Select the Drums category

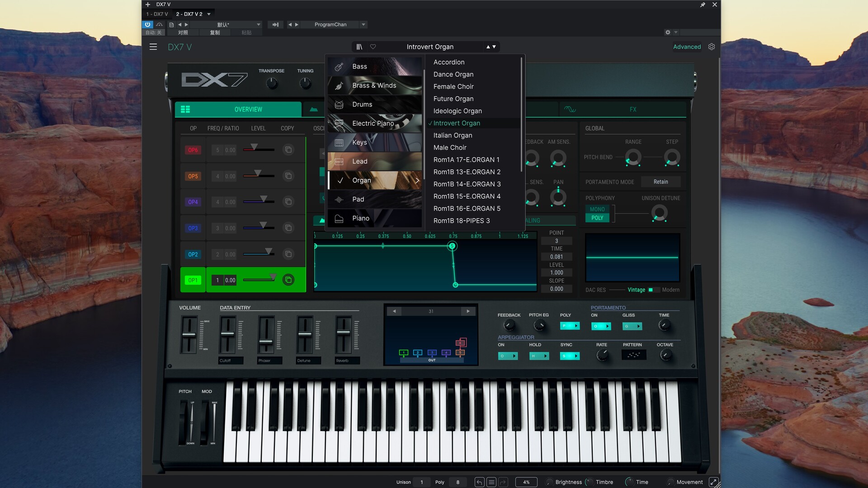(x=375, y=104)
